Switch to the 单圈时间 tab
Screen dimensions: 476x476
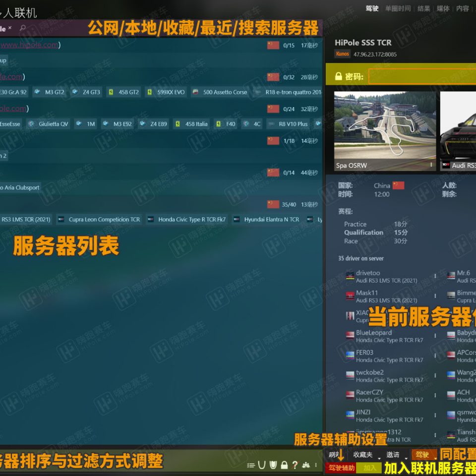click(x=398, y=8)
